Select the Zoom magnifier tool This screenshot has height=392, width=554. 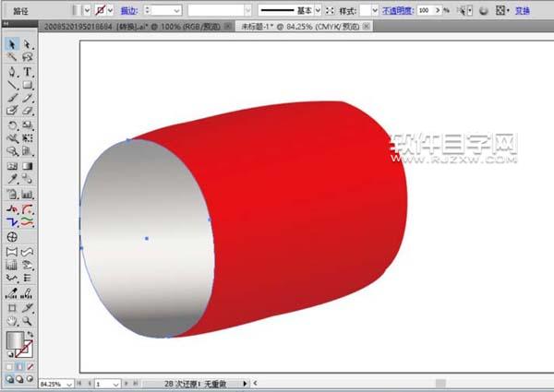point(27,321)
